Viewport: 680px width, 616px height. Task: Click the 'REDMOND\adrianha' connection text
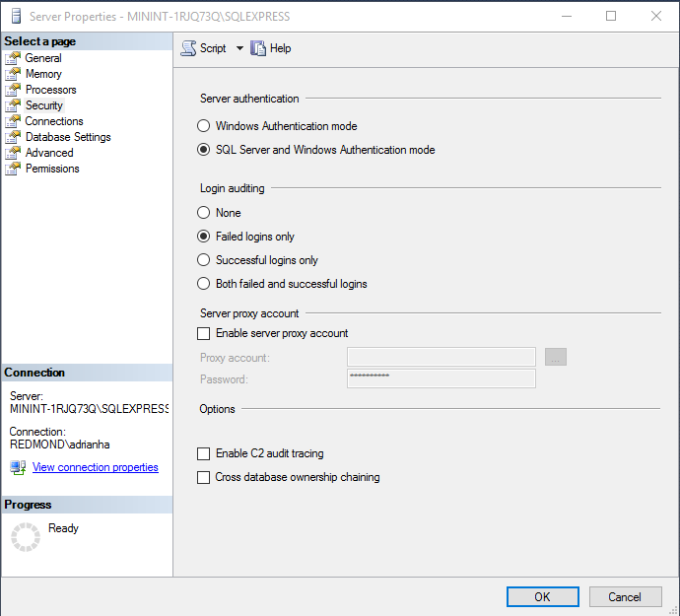[60, 445]
